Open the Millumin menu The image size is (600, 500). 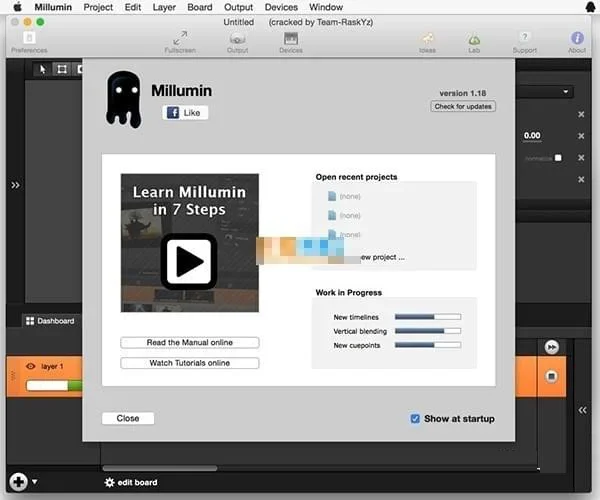pos(53,7)
